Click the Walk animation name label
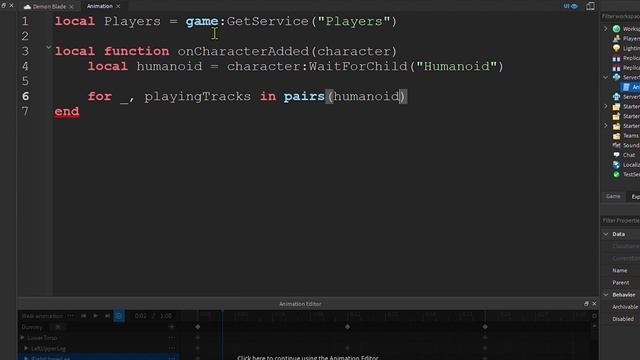The image size is (640, 360). (42, 316)
